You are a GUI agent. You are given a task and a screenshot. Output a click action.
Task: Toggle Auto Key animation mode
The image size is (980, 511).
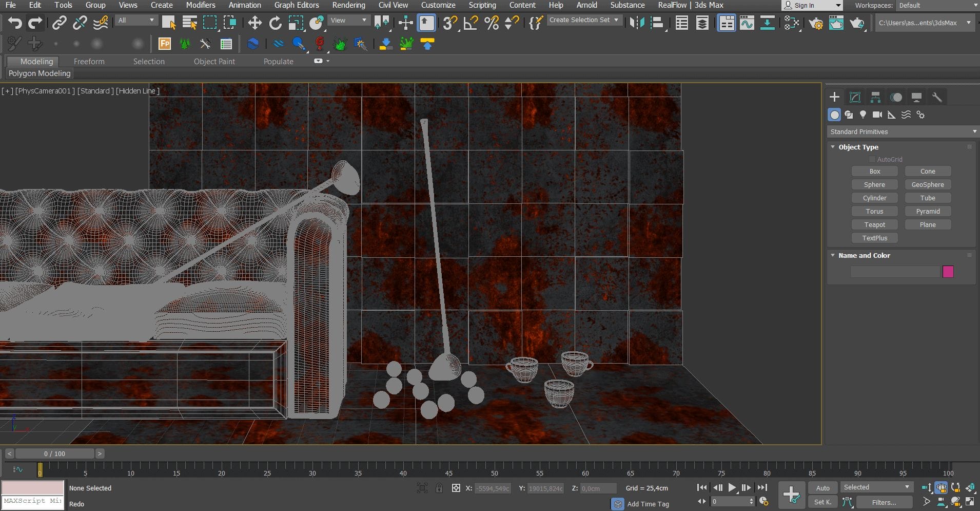[823, 487]
